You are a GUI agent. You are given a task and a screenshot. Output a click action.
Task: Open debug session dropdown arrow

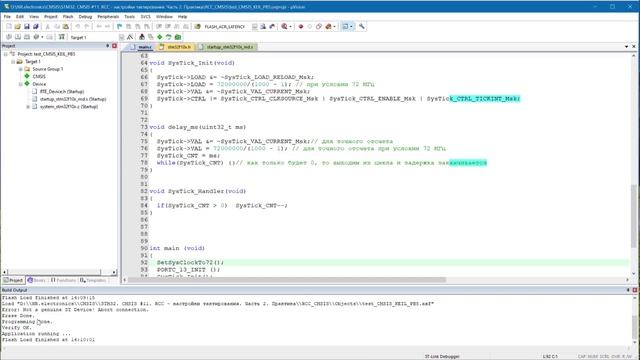click(291, 27)
